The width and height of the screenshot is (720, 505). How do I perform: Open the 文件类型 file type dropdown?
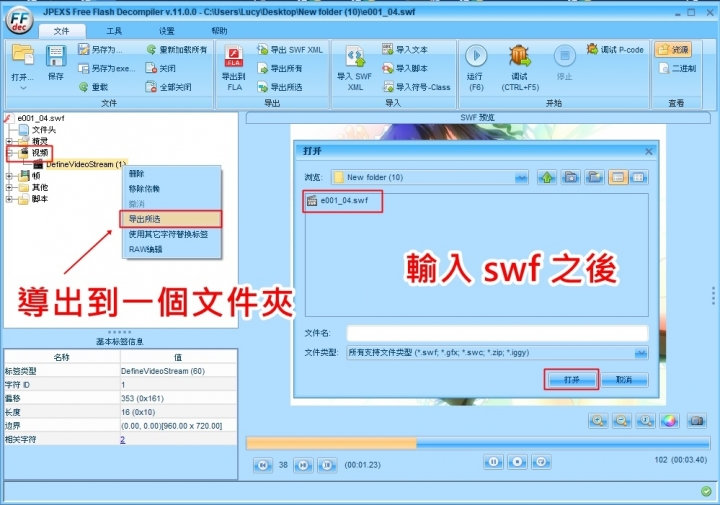pyautogui.click(x=641, y=353)
